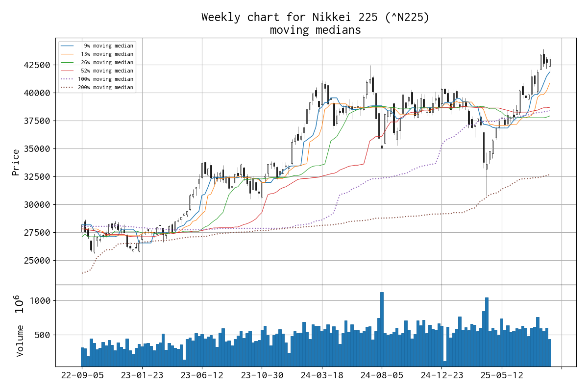Click the red line swatch for 52w median
This screenshot has height=392, width=588.
(x=68, y=71)
